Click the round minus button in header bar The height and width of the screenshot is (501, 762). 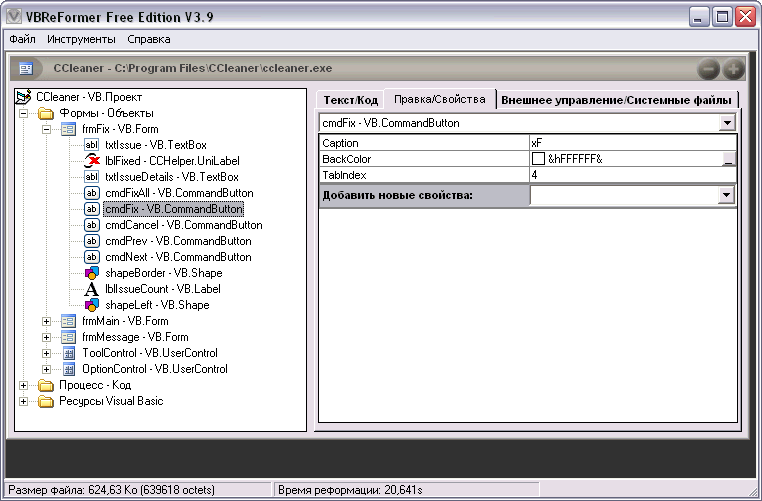[x=708, y=69]
